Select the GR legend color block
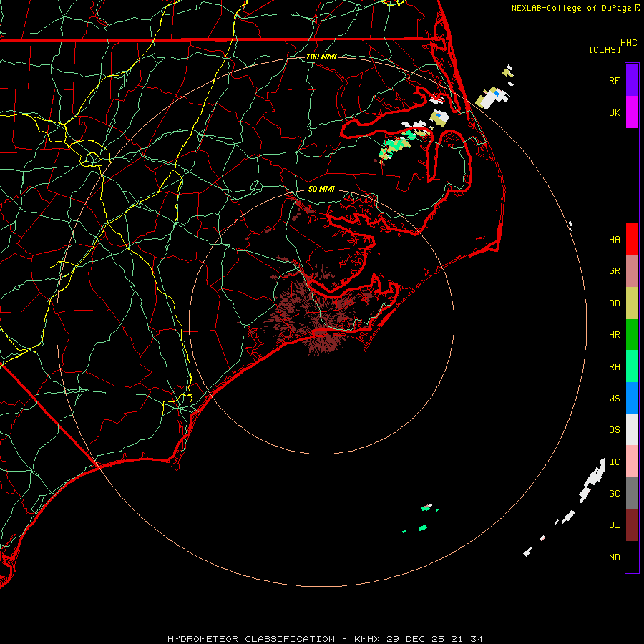This screenshot has width=644, height=644. (632, 271)
